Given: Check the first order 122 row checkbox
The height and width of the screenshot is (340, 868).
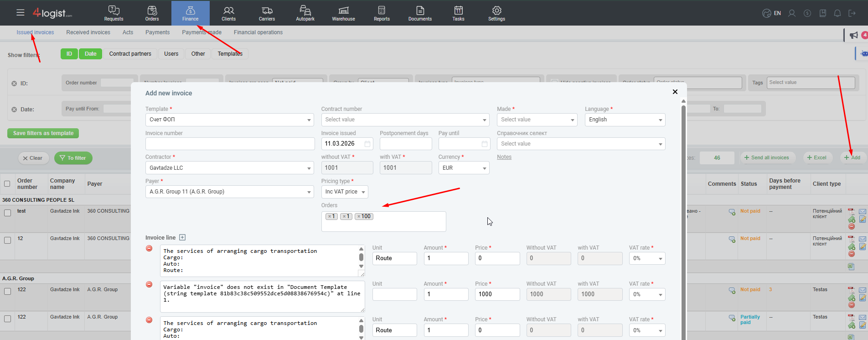Looking at the screenshot, I should point(7,291).
